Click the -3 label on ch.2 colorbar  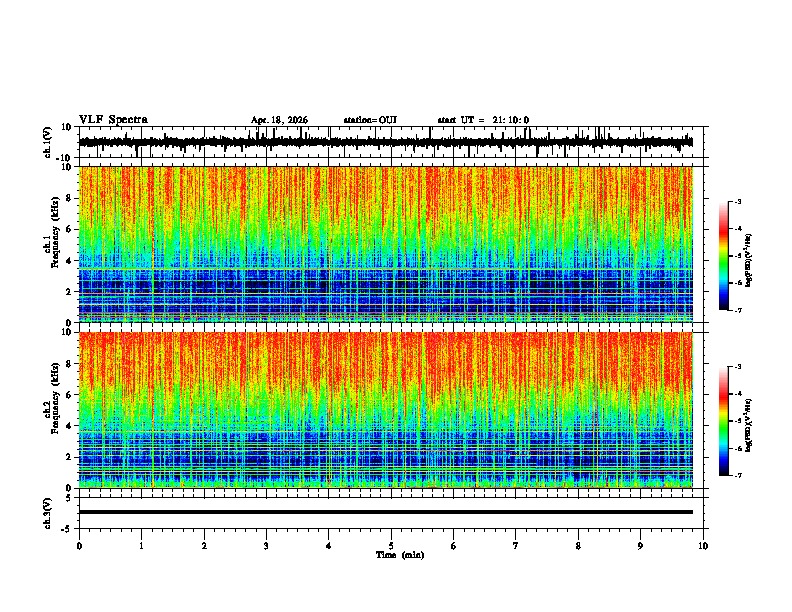pyautogui.click(x=737, y=367)
